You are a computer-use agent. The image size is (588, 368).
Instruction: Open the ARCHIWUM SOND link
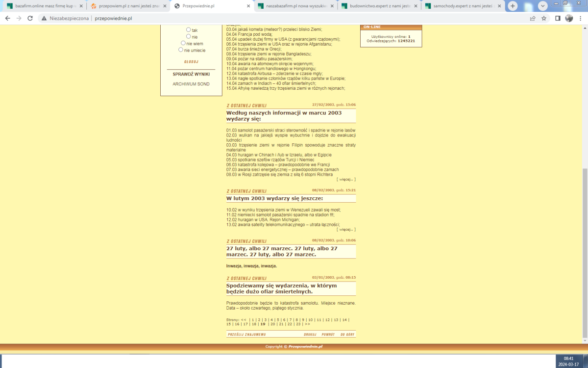coord(191,84)
